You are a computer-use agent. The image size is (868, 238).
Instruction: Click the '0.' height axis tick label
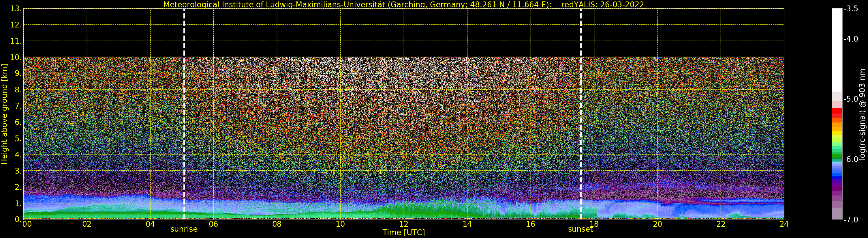[x=18, y=220]
